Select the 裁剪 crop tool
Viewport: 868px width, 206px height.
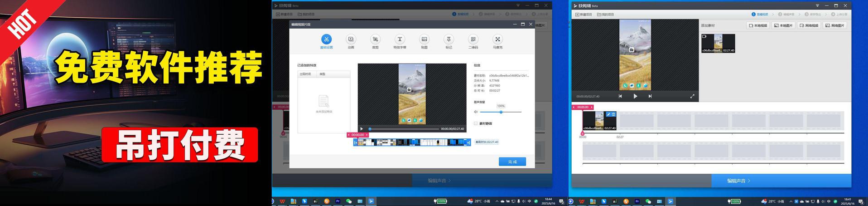pos(375,39)
